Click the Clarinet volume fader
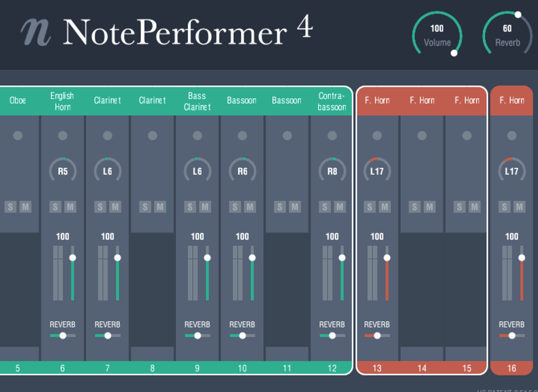This screenshot has height=392, width=538. tap(117, 257)
